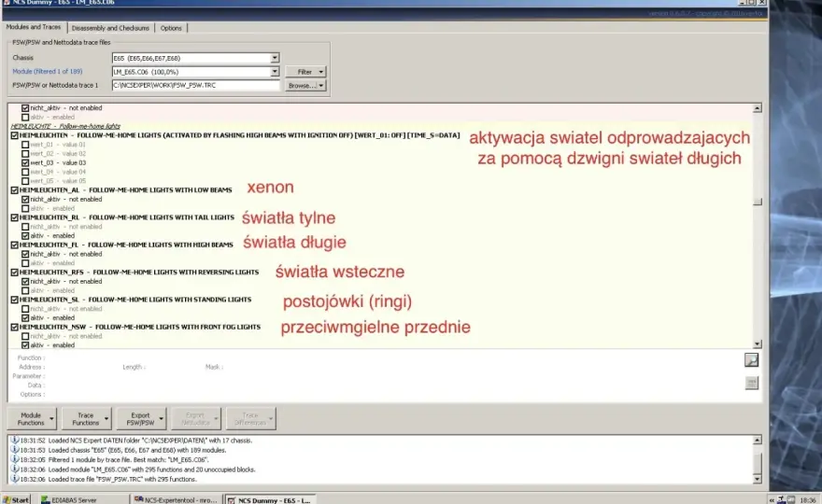Toggle the HEIMLEUCHTEN_FL high beams checkbox
Image resolution: width=822 pixels, height=504 pixels.
pos(15,245)
